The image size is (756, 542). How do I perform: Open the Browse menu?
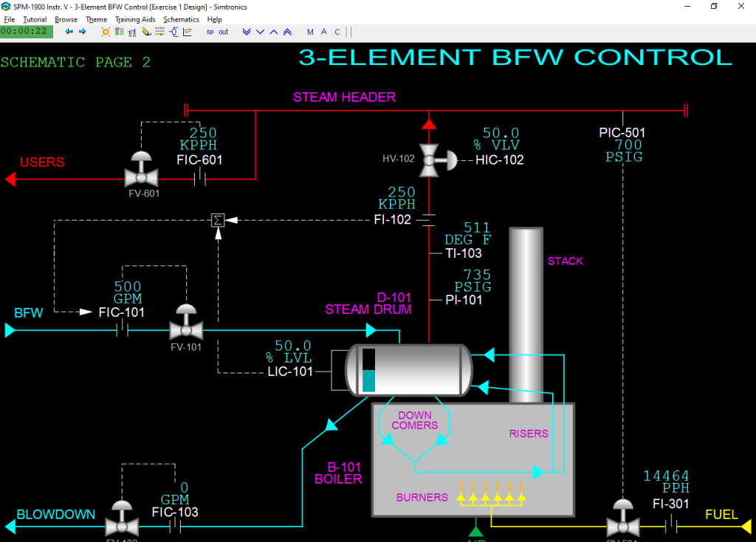coord(66,19)
